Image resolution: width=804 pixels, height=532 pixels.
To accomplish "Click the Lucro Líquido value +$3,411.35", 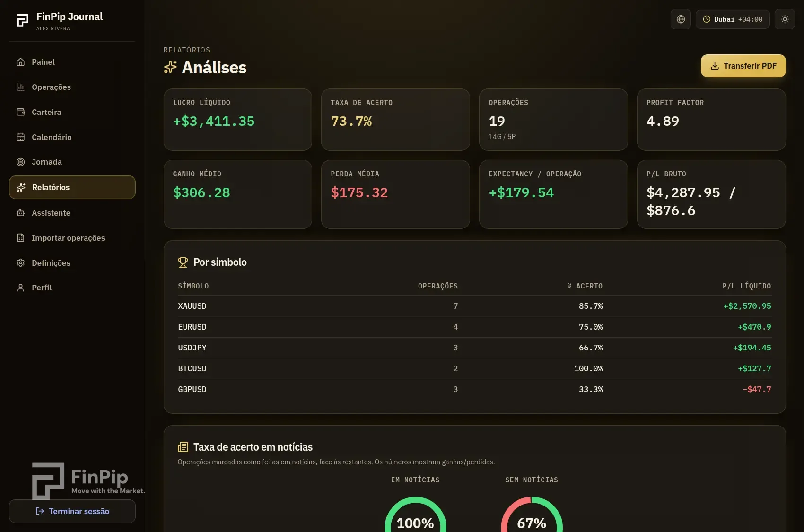I will (x=214, y=122).
